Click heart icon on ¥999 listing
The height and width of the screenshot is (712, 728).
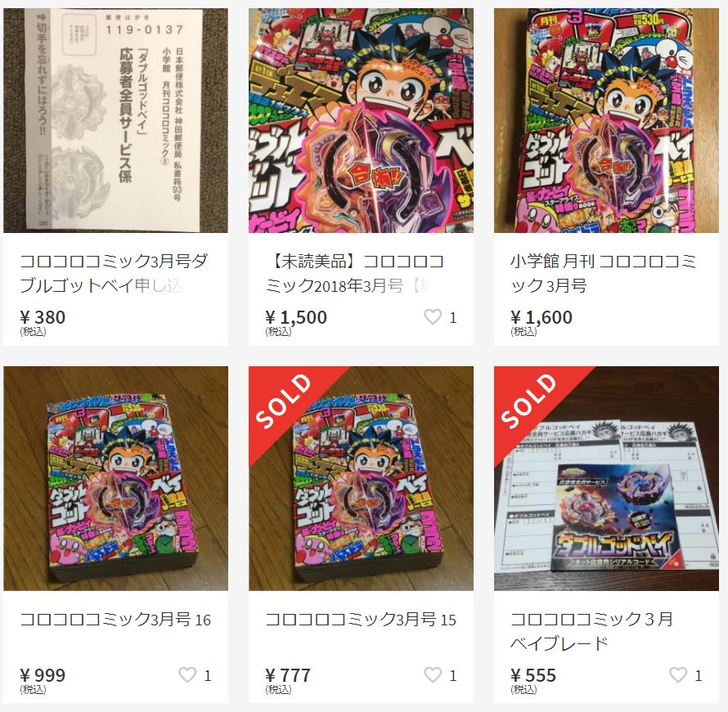click(187, 675)
